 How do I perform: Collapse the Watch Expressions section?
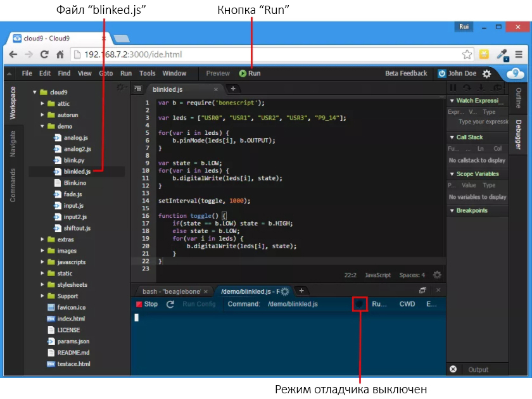[452, 101]
